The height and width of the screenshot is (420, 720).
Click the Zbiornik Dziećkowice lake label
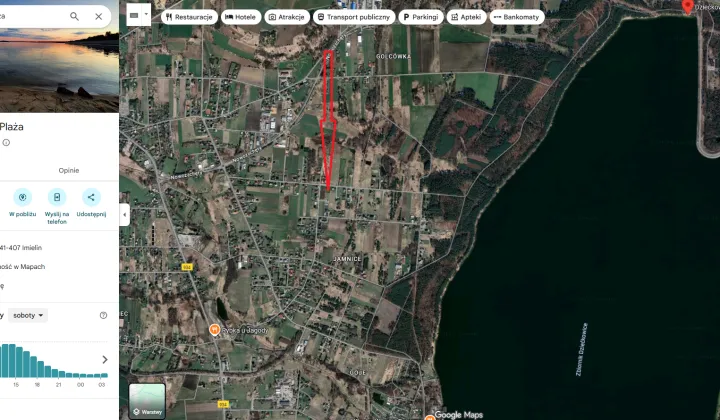click(582, 349)
